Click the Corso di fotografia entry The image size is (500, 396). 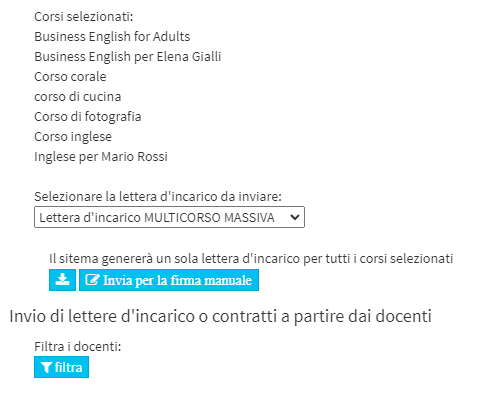coord(88,117)
